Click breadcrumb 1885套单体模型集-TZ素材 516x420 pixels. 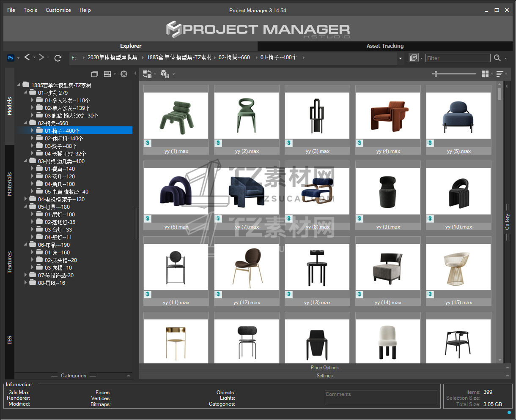point(179,57)
